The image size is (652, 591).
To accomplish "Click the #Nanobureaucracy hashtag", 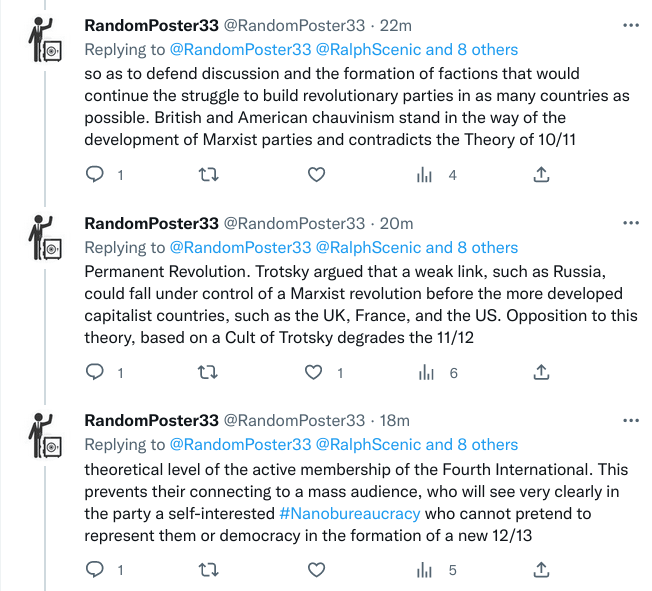I will (349, 513).
